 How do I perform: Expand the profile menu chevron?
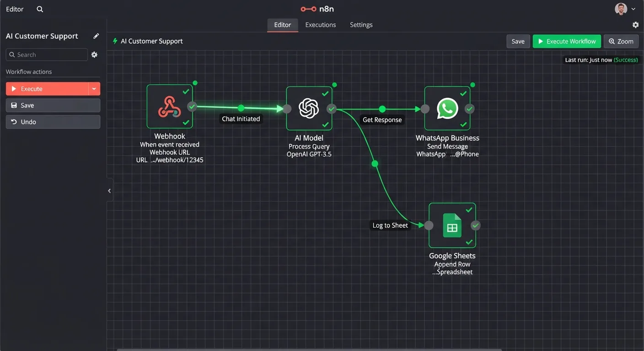[x=633, y=9]
